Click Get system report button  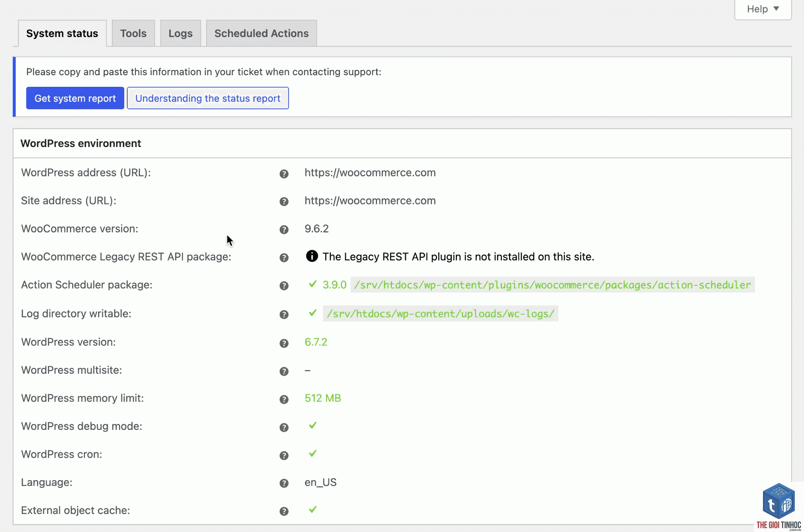[75, 98]
